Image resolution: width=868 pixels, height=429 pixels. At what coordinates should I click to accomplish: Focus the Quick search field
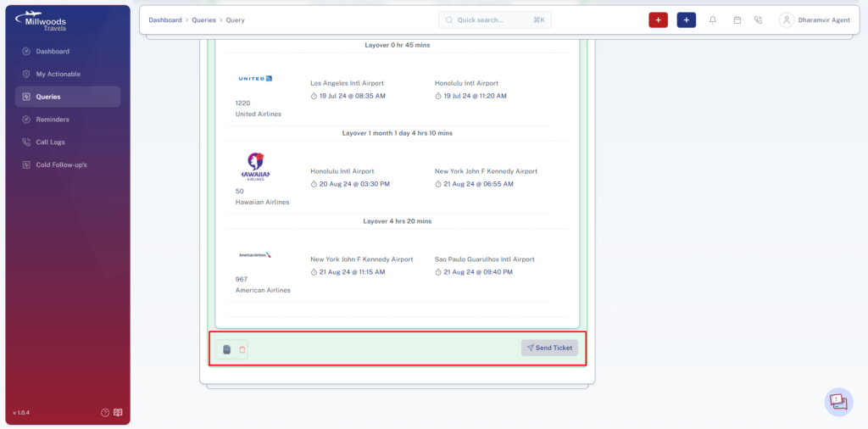pyautogui.click(x=495, y=20)
